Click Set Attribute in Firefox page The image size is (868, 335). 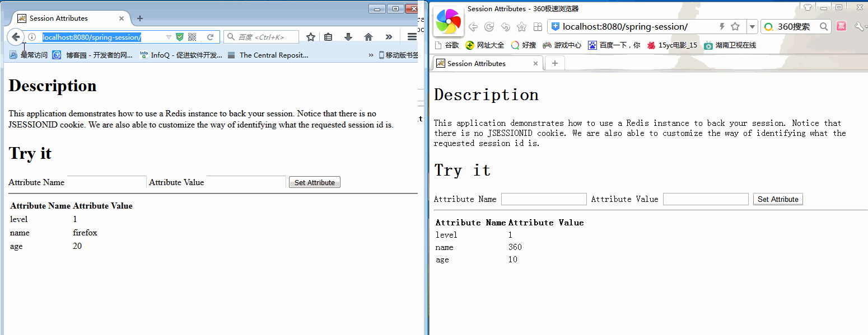[315, 182]
